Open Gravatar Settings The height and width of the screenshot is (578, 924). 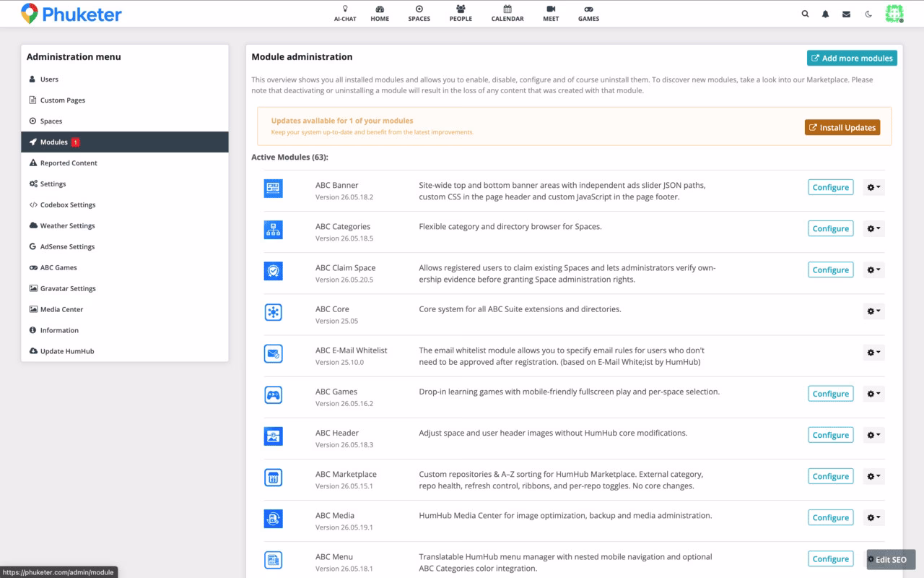click(x=125, y=289)
